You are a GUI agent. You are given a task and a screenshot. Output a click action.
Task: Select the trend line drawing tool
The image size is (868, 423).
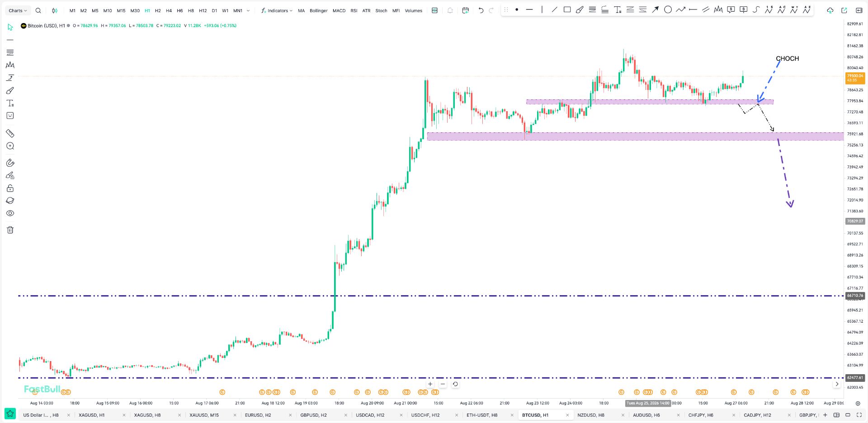pos(555,9)
